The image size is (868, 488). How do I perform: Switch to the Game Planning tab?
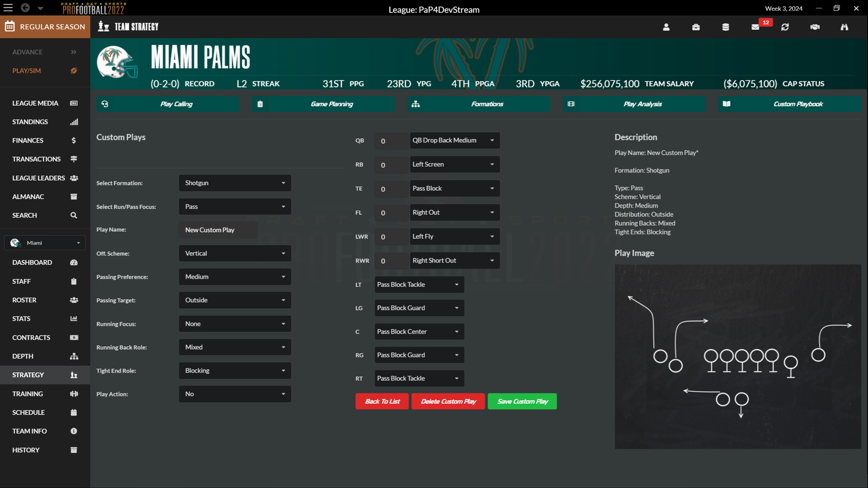point(323,104)
